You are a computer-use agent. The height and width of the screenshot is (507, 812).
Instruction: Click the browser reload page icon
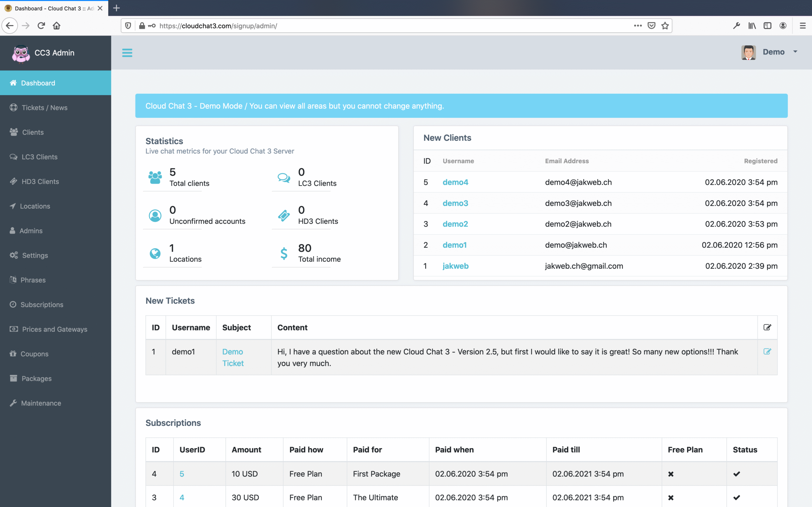coord(41,26)
